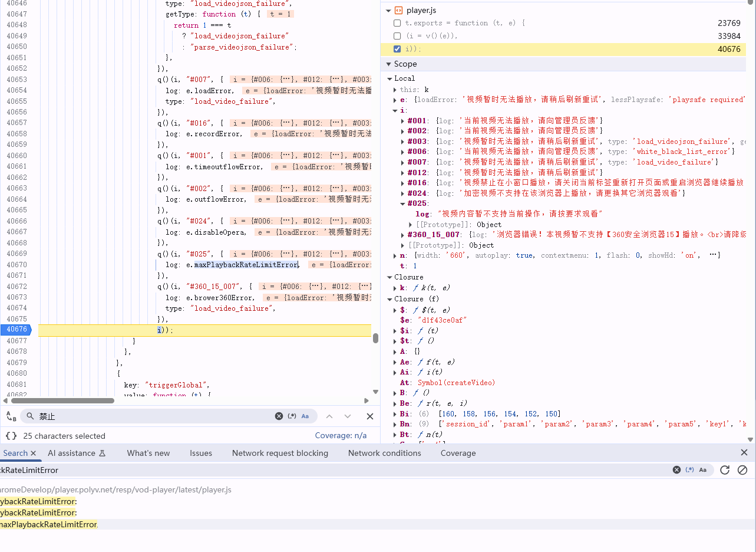756x552 pixels.
Task: Clear the find bar text '禁止'
Action: click(279, 416)
